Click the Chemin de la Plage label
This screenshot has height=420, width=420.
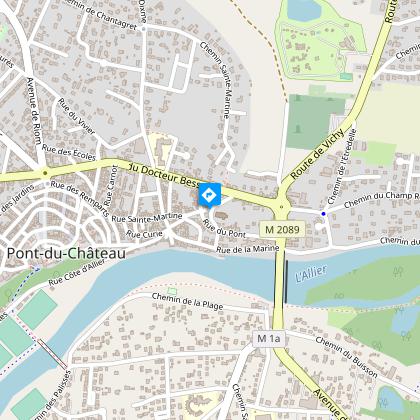(187, 301)
